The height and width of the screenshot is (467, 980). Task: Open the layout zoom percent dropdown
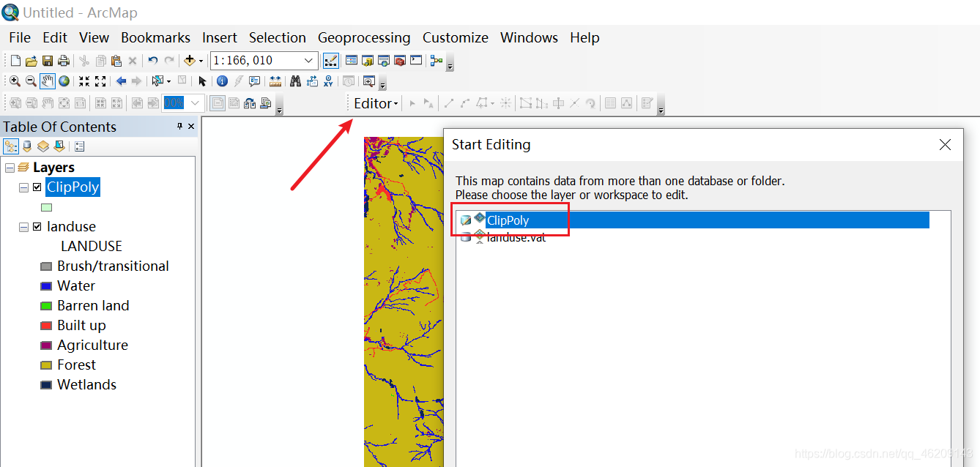194,103
